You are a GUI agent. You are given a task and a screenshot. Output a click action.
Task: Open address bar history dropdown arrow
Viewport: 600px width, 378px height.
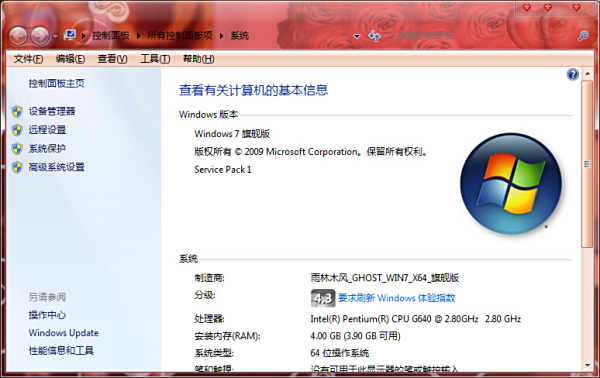pos(357,36)
